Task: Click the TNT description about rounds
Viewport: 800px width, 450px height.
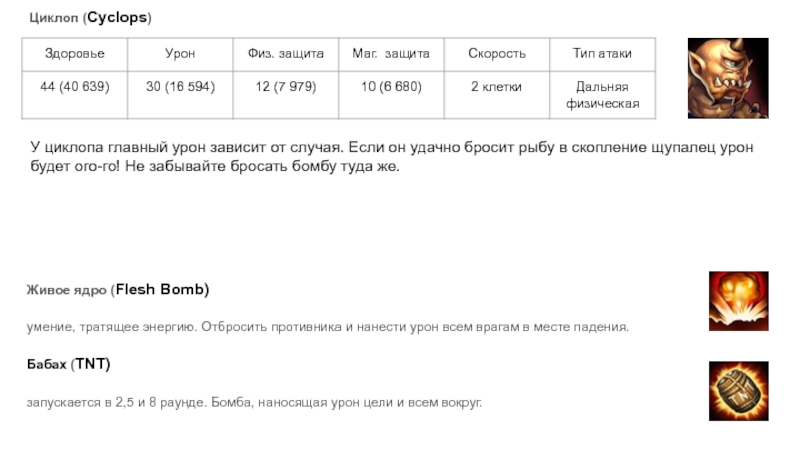Action: point(254,402)
